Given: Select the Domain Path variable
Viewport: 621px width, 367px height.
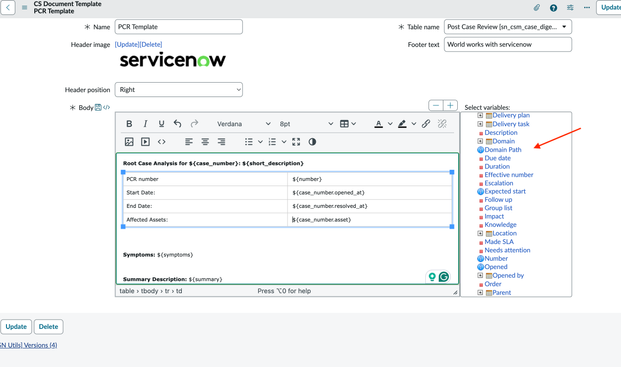Looking at the screenshot, I should tap(503, 150).
